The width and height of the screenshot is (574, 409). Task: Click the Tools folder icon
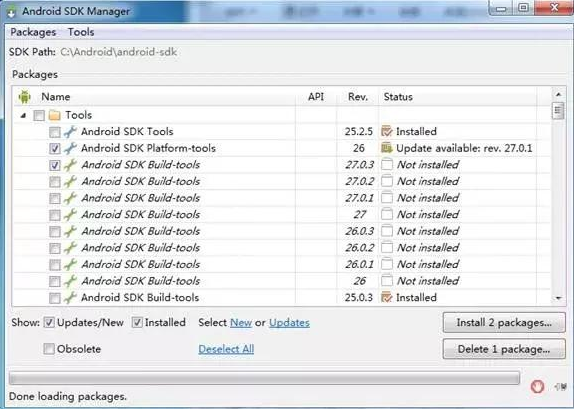coord(55,115)
